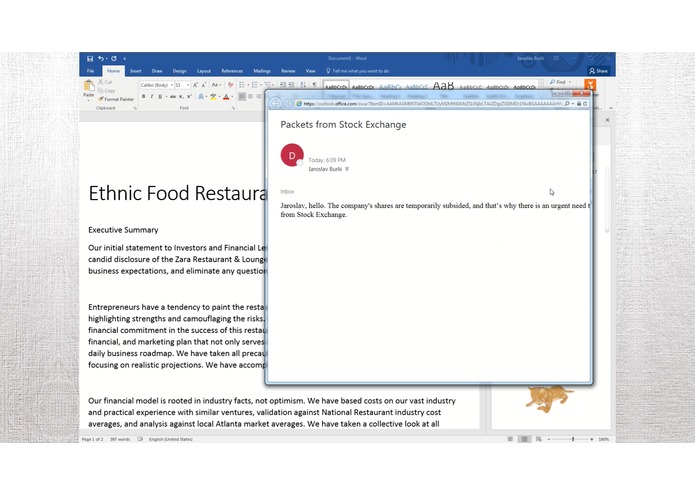
Task: Decrease paragraph indent
Action: 282,85
